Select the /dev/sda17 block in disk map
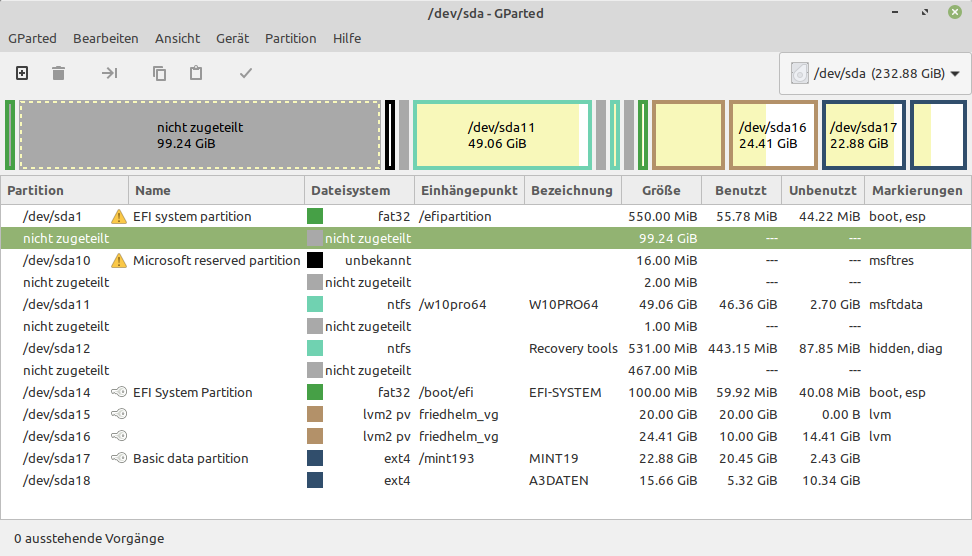 point(864,135)
